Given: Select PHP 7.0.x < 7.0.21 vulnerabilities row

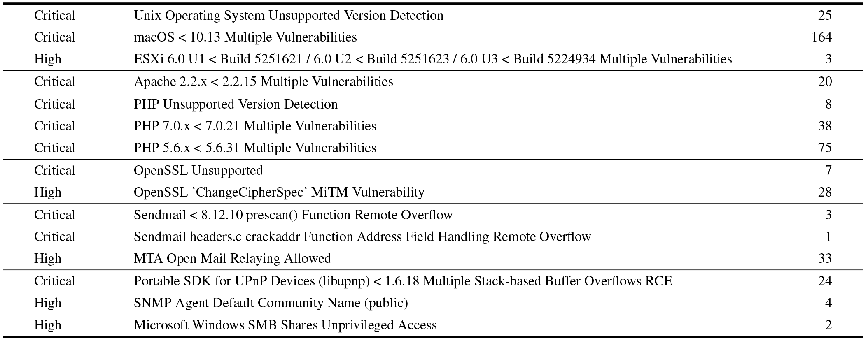Looking at the screenshot, I should pyautogui.click(x=433, y=126).
